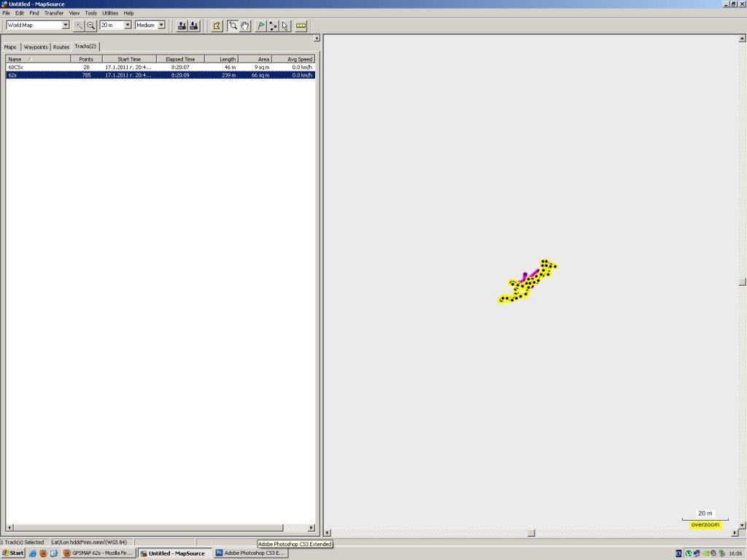Sort tracks by Length column header

pyautogui.click(x=222, y=59)
